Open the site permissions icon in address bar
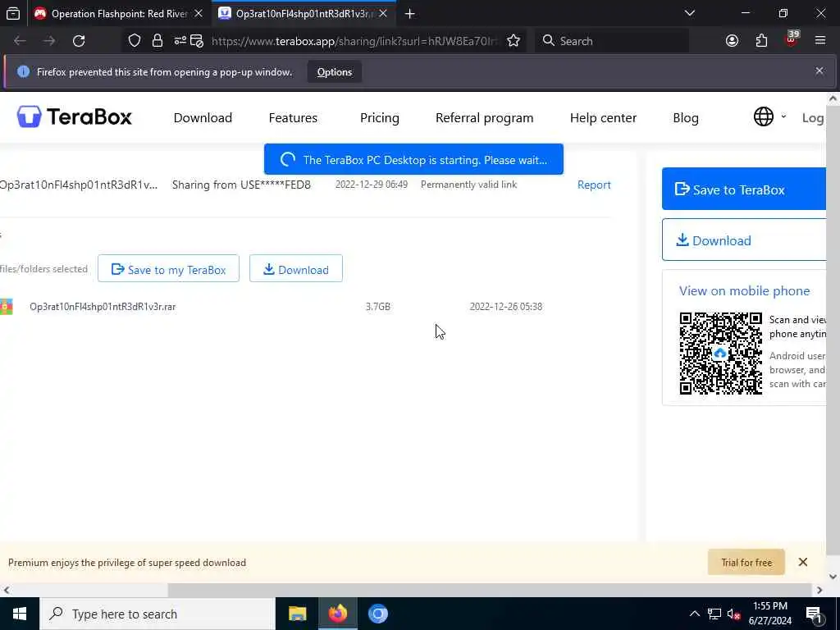Screen dimensions: 840x630 point(180,41)
